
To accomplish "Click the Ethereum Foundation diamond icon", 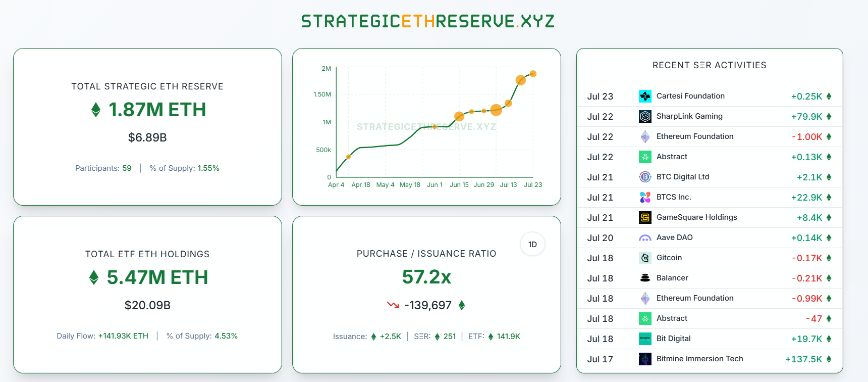I will point(644,136).
